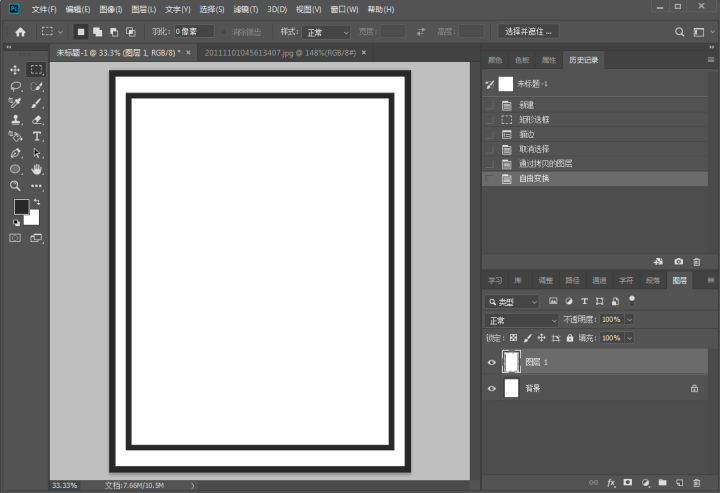Image resolution: width=720 pixels, height=493 pixels.
Task: Create new fill or adjustment layer
Action: click(646, 482)
